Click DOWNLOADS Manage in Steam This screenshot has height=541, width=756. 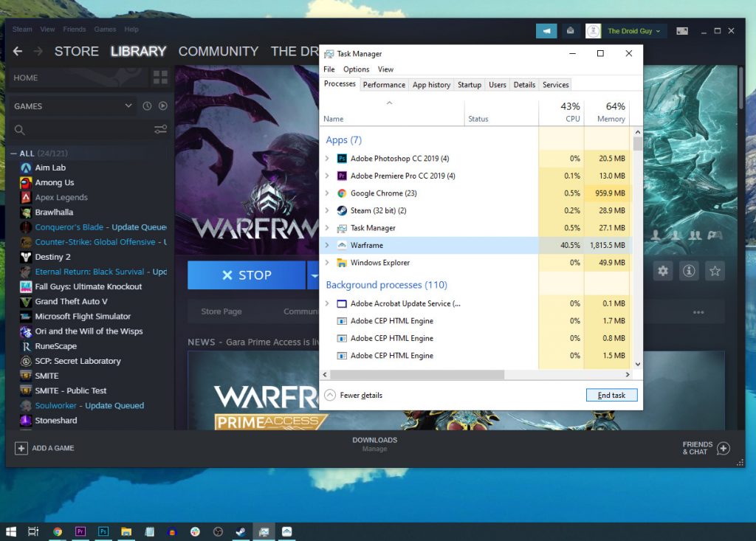(x=374, y=444)
